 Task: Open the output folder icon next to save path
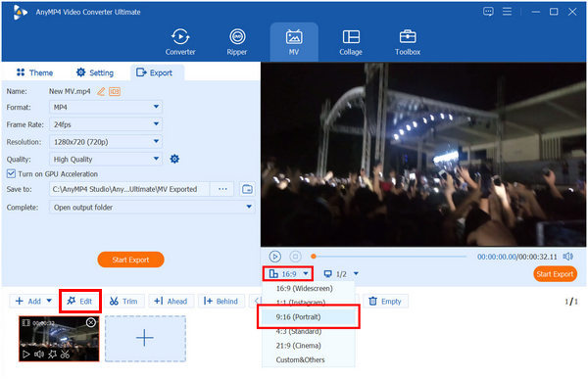(247, 189)
